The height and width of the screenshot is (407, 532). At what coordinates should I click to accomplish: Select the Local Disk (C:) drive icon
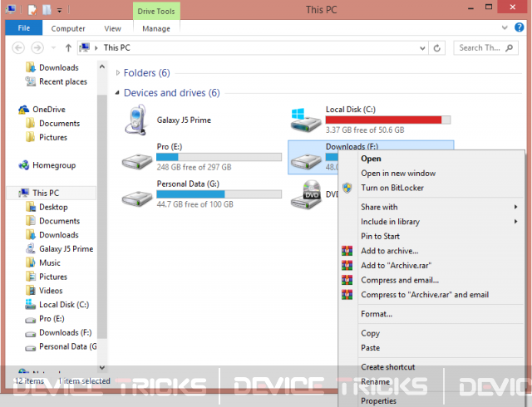pos(306,120)
